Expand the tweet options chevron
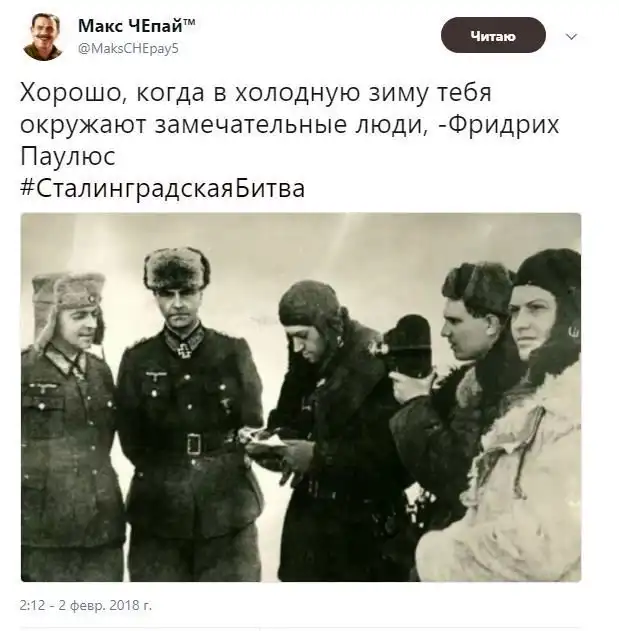Screen dimensions: 619x631 572,37
